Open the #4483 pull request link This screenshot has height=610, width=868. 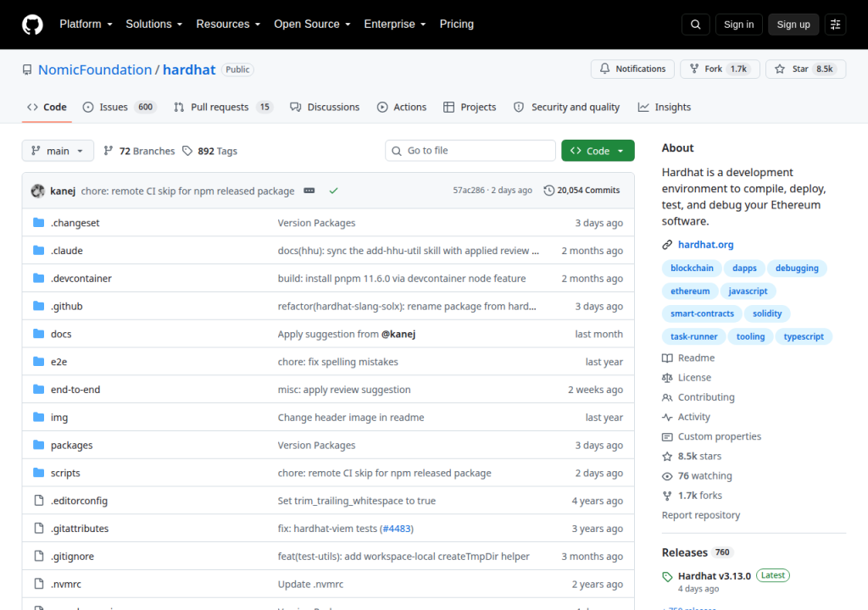pos(397,528)
